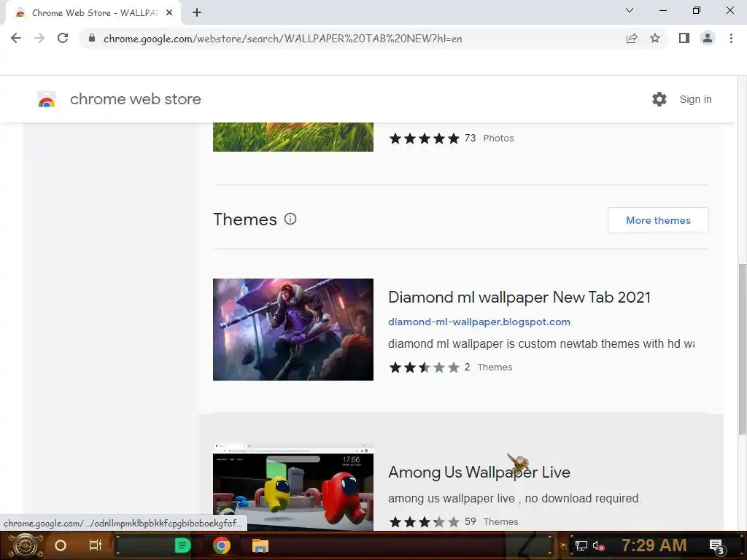The image size is (747, 560).
Task: Open Among Us Wallpaper Live title
Action: [x=479, y=472]
